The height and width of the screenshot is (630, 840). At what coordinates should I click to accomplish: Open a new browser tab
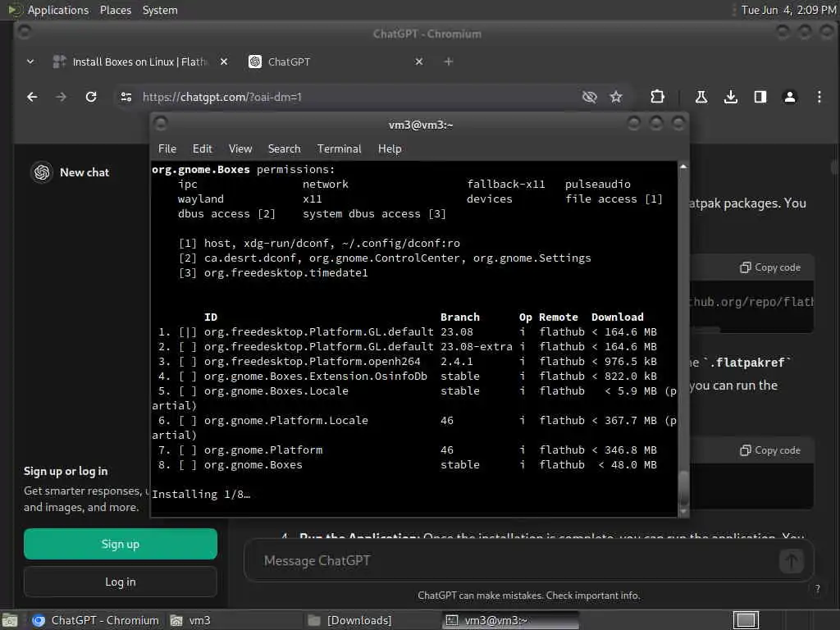[449, 62]
